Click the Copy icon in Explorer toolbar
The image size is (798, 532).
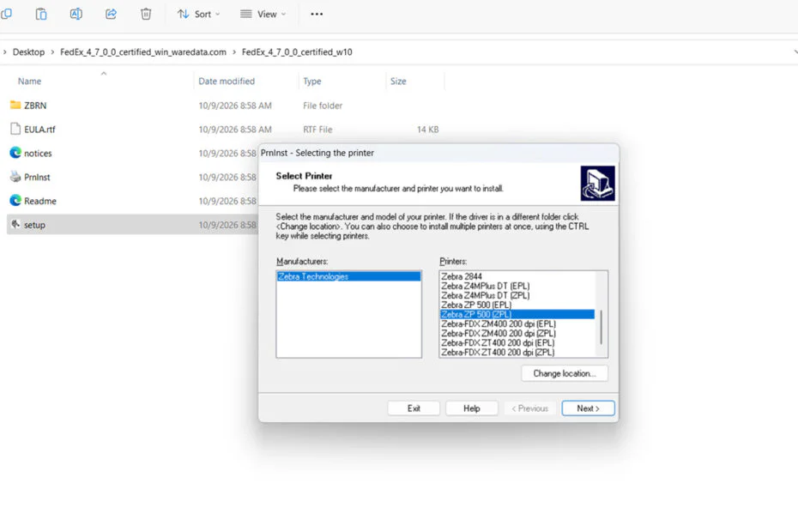[6, 14]
